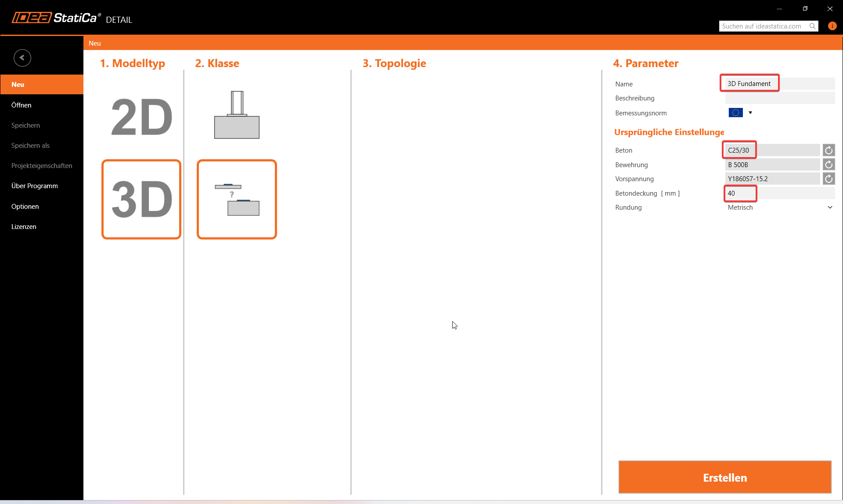The image size is (843, 504).
Task: Open Über Programm in sidebar
Action: click(35, 186)
